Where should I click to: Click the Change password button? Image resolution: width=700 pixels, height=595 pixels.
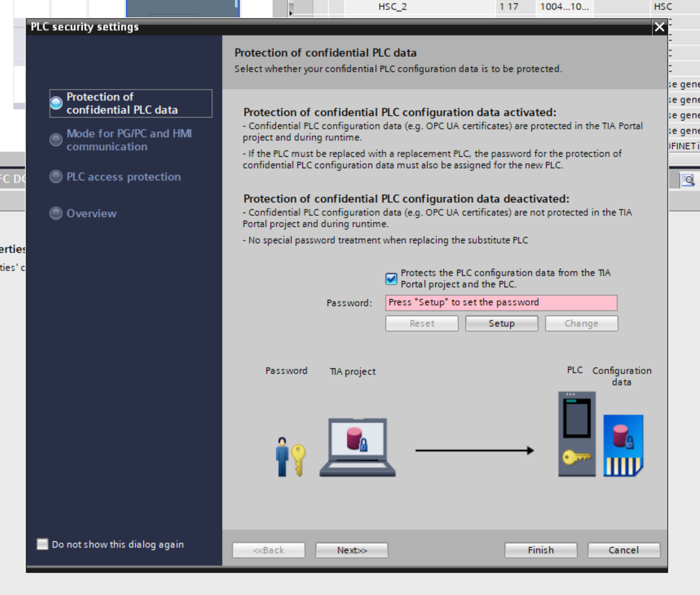(582, 324)
